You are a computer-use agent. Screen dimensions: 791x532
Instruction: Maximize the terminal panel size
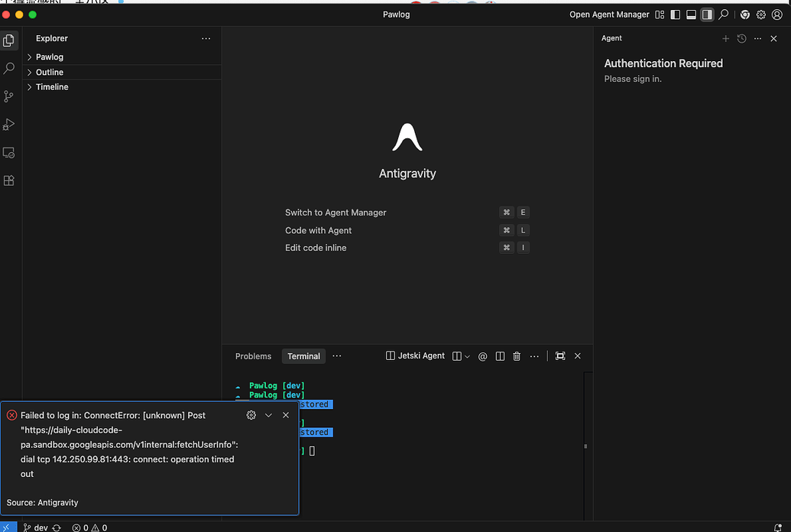[560, 356]
